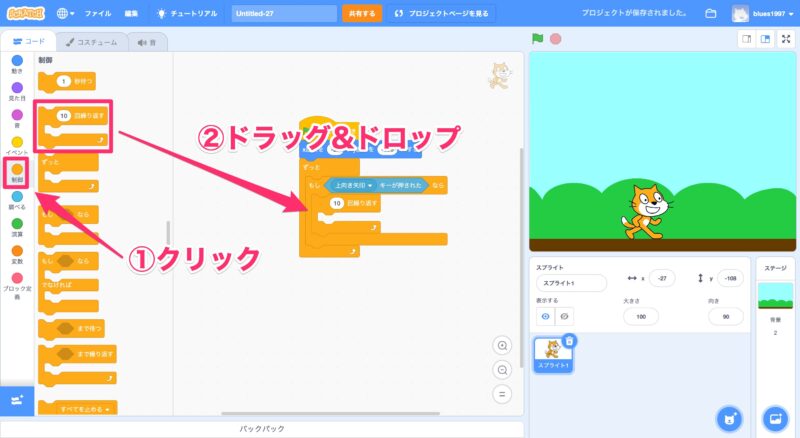The width and height of the screenshot is (800, 438).
Task: Open the ファイル menu
Action: click(98, 14)
